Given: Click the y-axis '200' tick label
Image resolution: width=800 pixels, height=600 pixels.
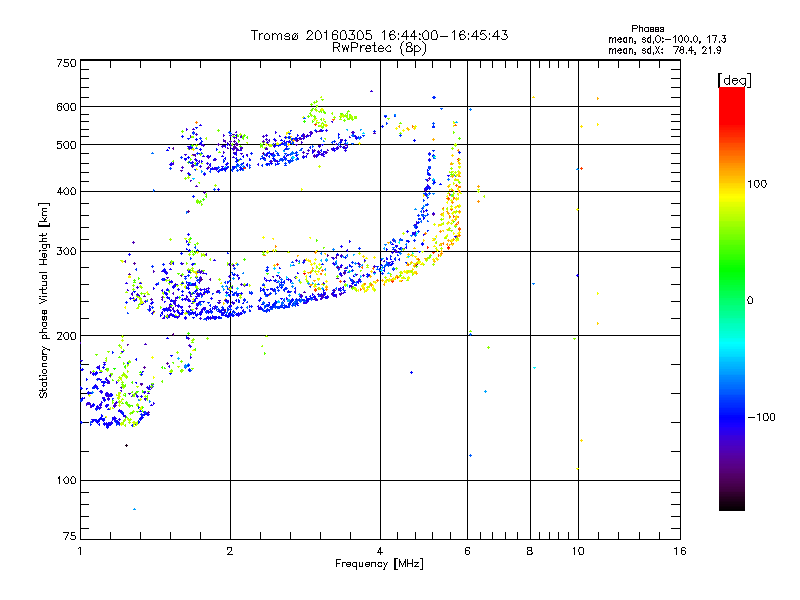Looking at the screenshot, I should 67,336.
